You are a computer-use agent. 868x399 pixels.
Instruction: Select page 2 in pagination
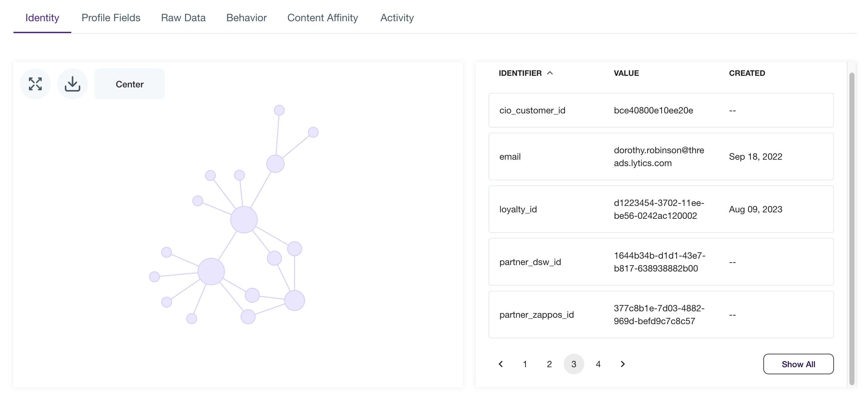click(x=549, y=364)
